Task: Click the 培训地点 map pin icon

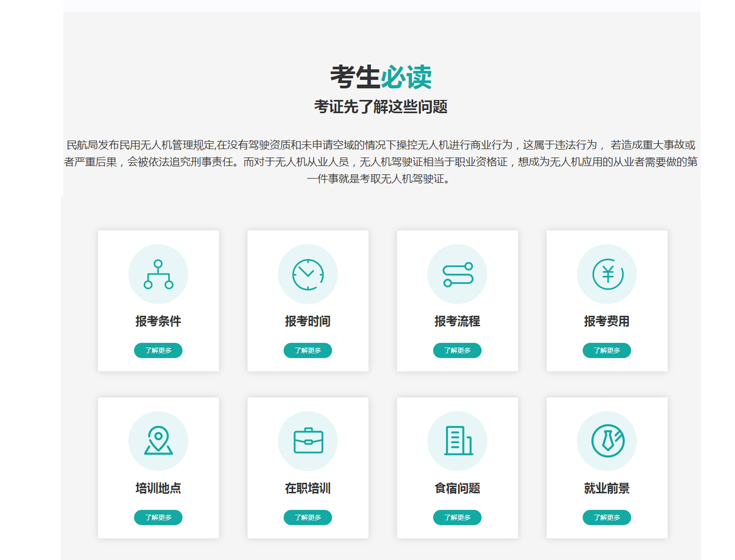Action: tap(158, 441)
